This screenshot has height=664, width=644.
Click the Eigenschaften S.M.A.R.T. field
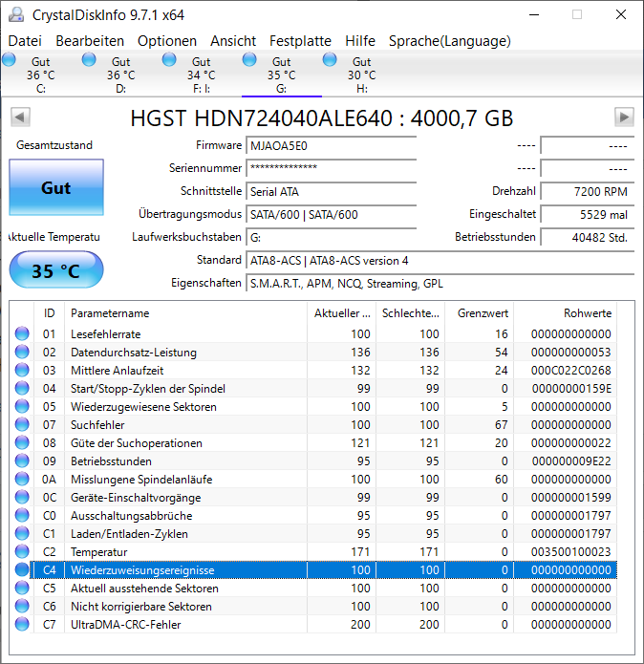pyautogui.click(x=440, y=283)
